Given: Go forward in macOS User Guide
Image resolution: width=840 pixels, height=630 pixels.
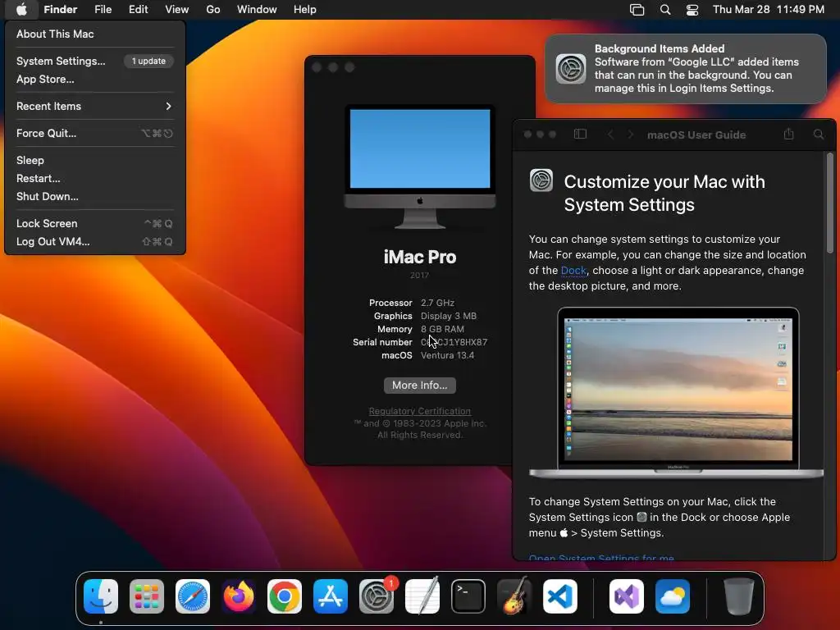Looking at the screenshot, I should point(631,135).
